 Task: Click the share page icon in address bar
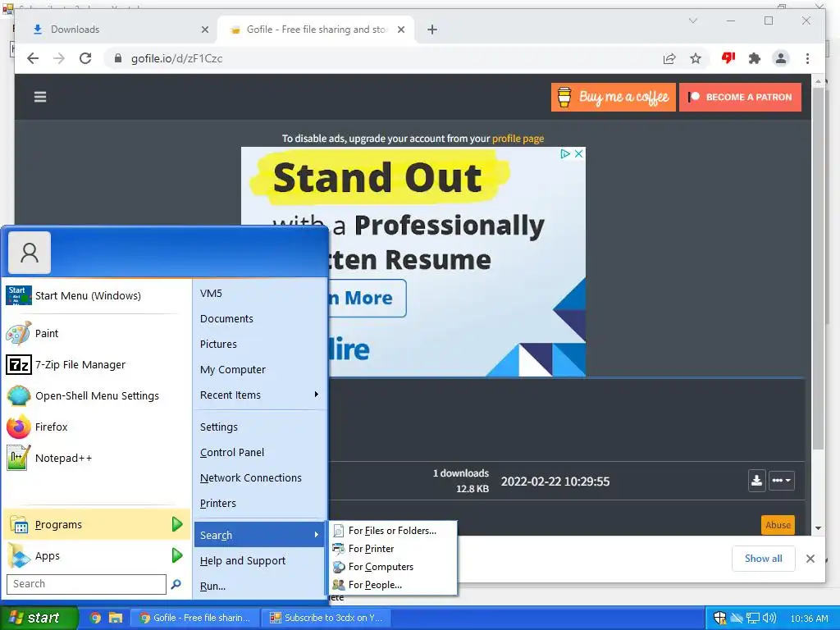click(669, 58)
